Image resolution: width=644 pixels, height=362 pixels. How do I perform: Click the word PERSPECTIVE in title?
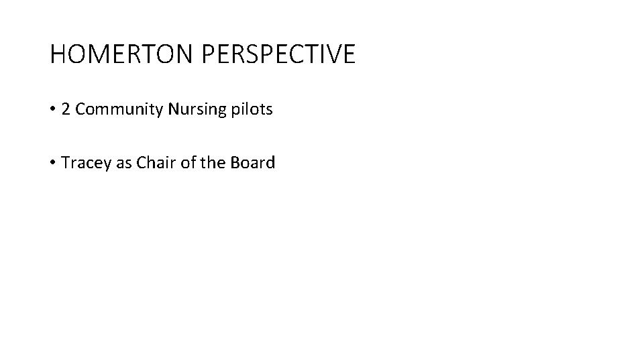tap(276, 54)
